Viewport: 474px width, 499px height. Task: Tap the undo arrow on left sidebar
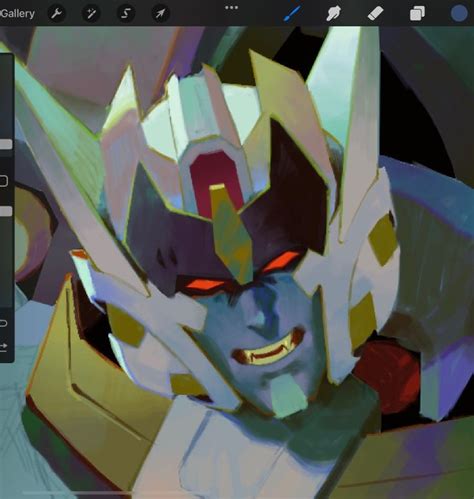coord(3,323)
